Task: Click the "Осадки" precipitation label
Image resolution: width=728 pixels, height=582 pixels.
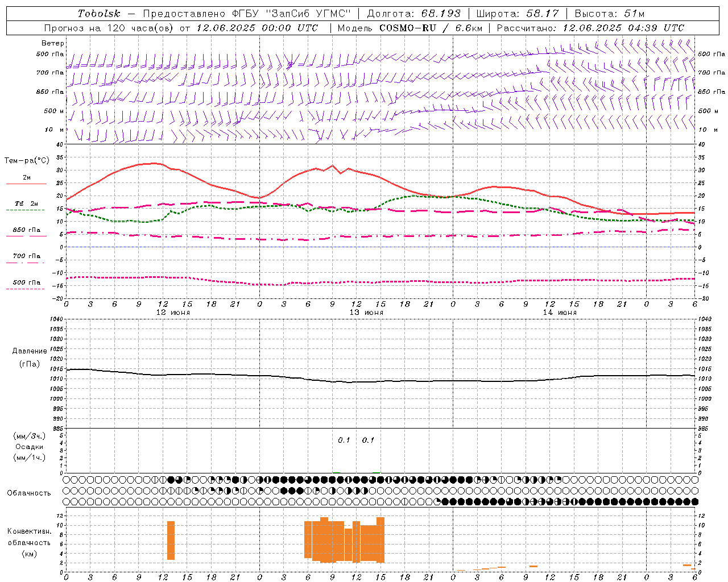Action: pyautogui.click(x=30, y=447)
